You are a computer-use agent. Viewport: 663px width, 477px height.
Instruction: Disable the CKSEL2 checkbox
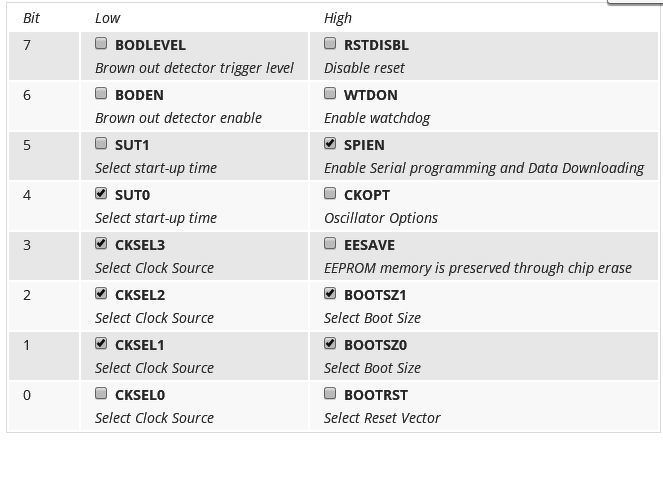click(101, 294)
